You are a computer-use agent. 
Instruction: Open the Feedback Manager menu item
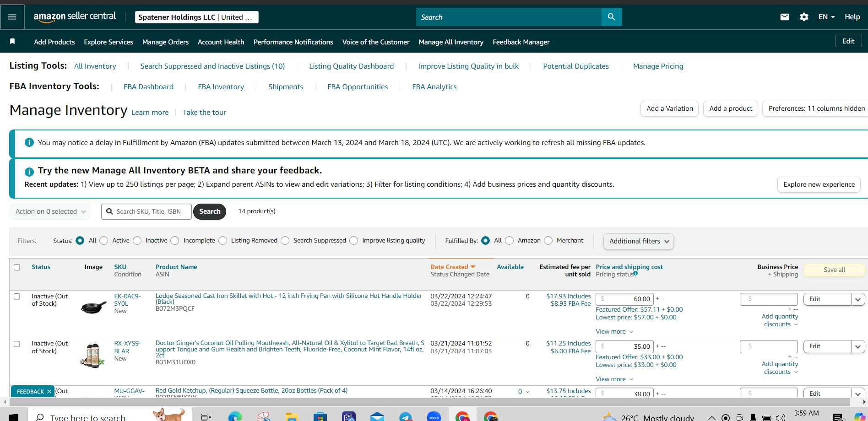pyautogui.click(x=521, y=42)
